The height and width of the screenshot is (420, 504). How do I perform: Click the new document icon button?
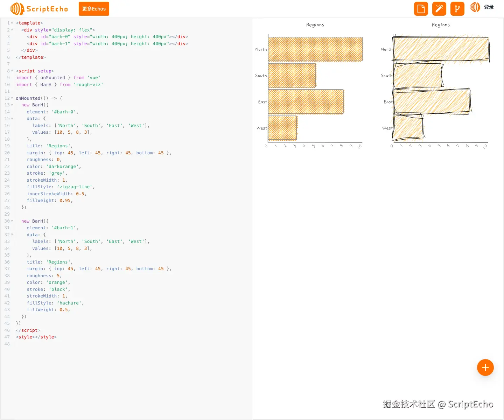pos(421,9)
